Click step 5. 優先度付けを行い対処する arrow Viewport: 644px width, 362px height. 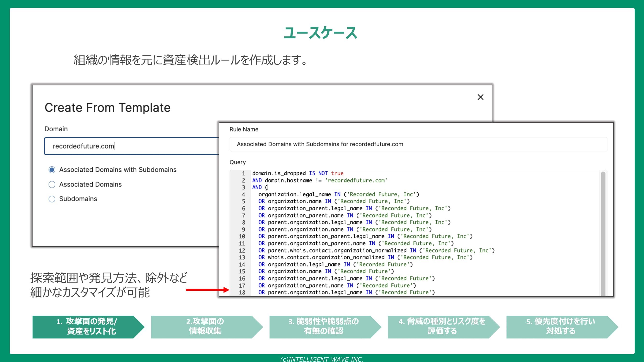(x=562, y=327)
